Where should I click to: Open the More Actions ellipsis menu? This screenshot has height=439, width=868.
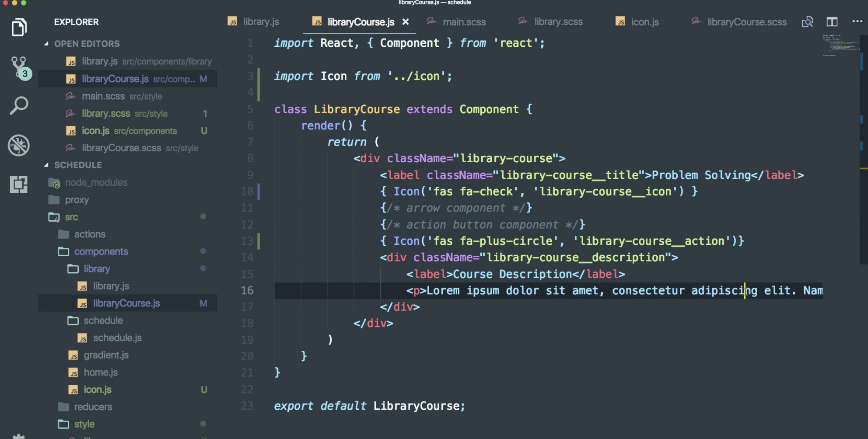coord(857,21)
